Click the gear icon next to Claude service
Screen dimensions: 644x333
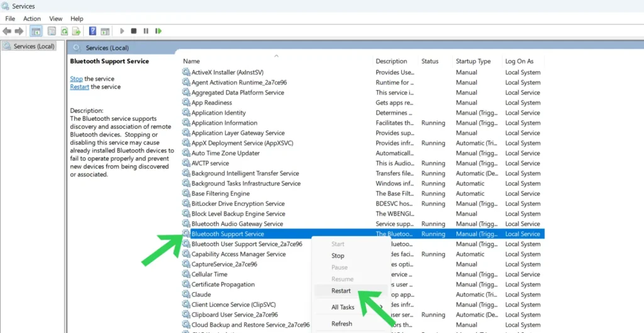[x=186, y=295]
